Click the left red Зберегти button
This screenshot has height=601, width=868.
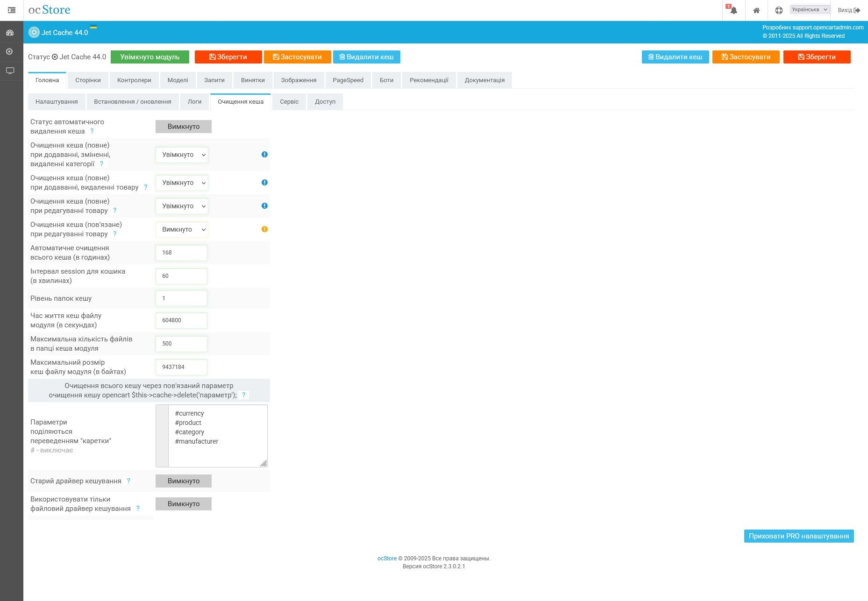pyautogui.click(x=228, y=57)
